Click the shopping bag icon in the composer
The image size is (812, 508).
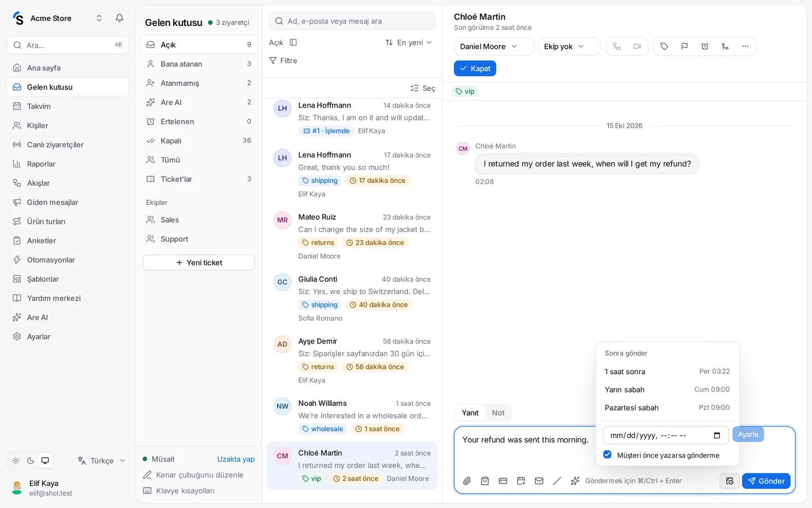tap(485, 481)
